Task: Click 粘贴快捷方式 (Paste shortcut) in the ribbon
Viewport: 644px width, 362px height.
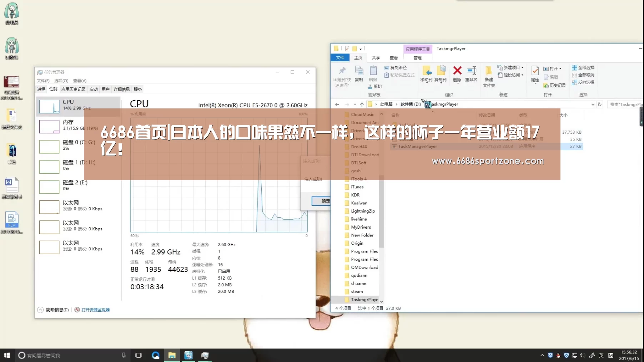Action: pos(399,75)
